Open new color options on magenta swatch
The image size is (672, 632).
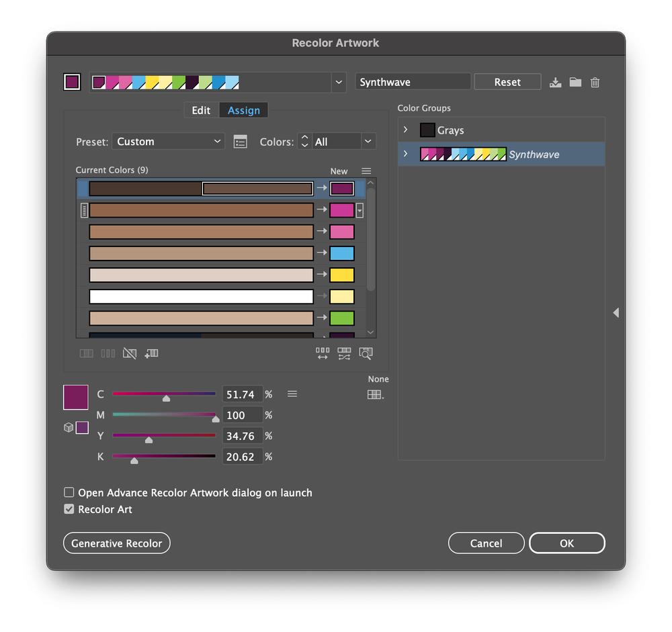(x=360, y=210)
